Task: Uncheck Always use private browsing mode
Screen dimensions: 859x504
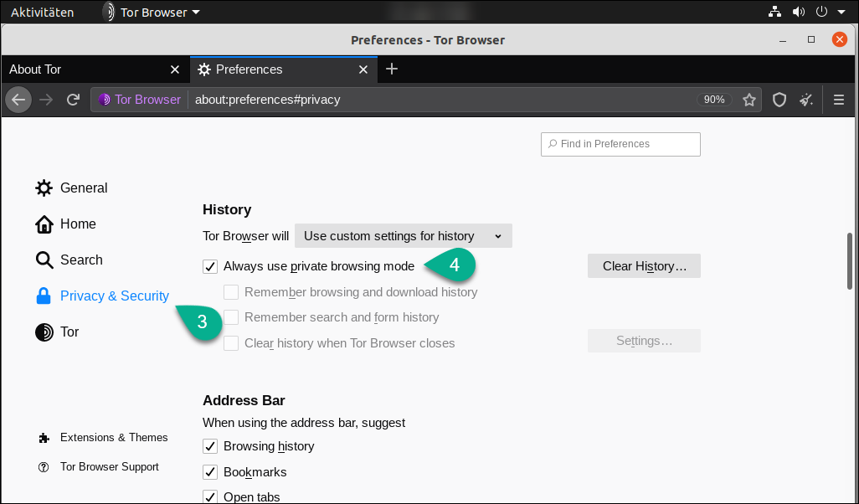Action: [x=210, y=267]
